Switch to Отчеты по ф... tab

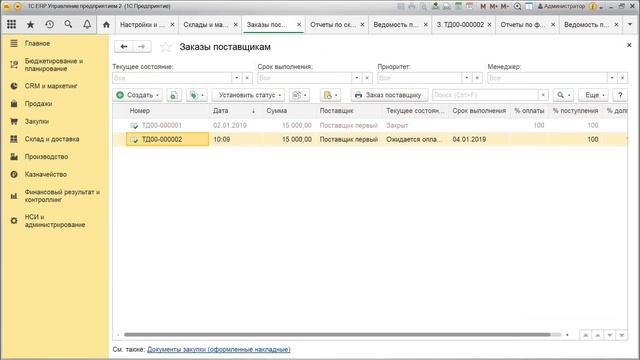[x=522, y=24]
